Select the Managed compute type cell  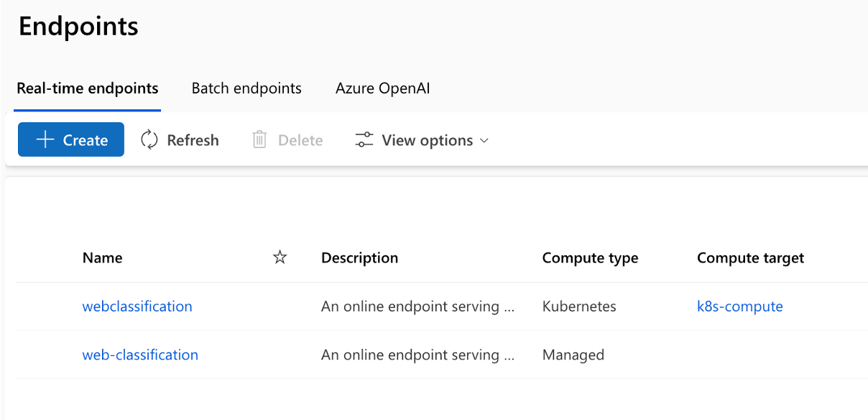573,355
